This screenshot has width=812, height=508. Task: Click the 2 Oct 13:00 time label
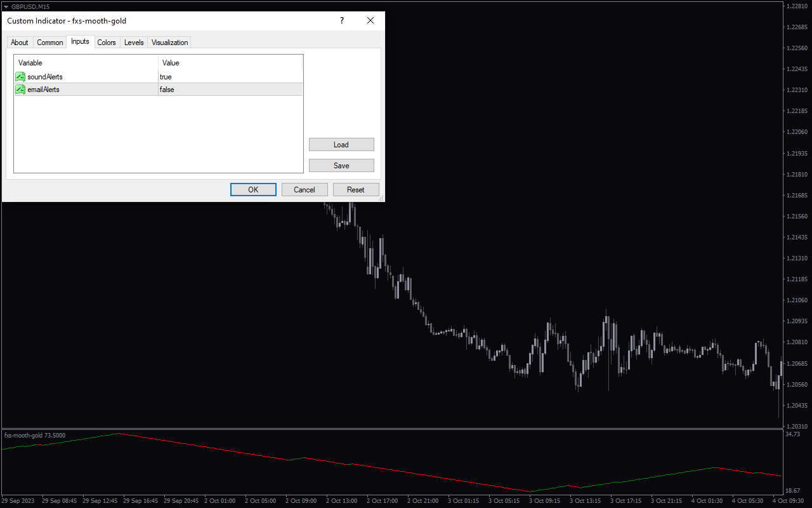click(x=342, y=501)
